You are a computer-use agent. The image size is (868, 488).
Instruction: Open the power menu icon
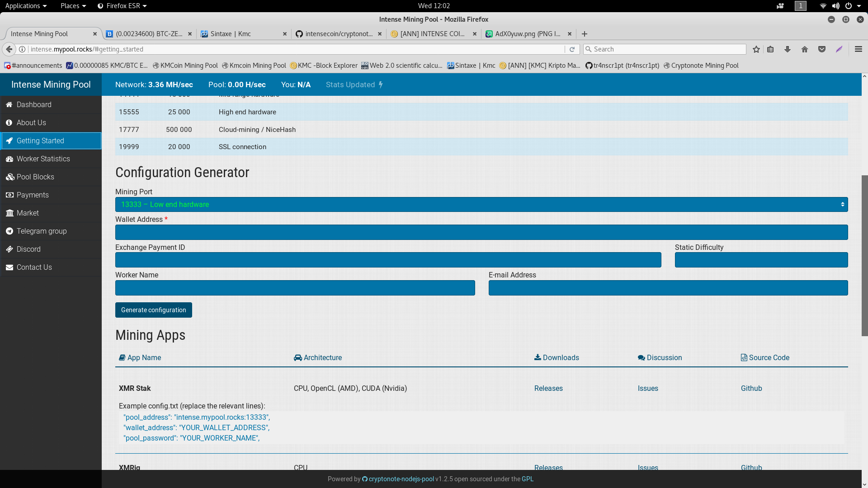849,6
